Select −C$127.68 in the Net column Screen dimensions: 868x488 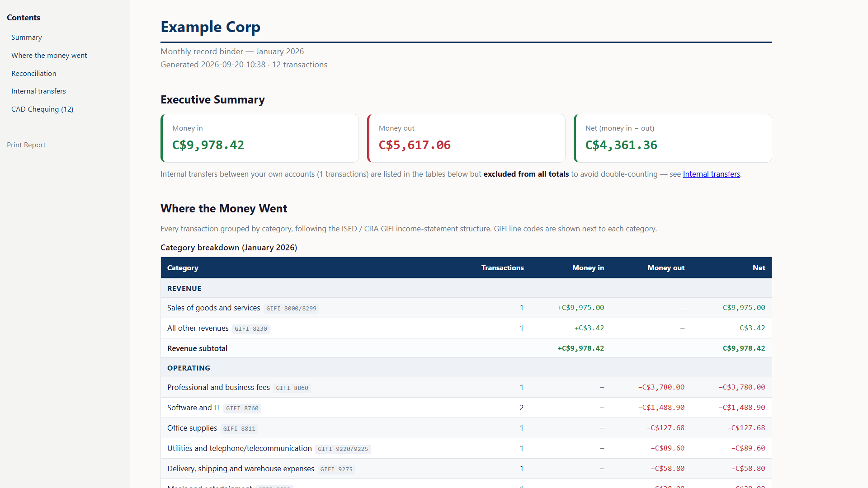[746, 428]
